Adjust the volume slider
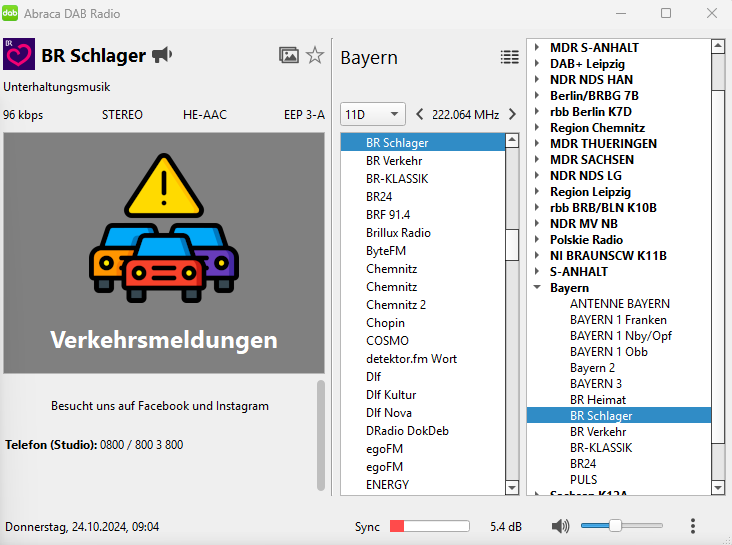Image resolution: width=732 pixels, height=545 pixels. (615, 526)
